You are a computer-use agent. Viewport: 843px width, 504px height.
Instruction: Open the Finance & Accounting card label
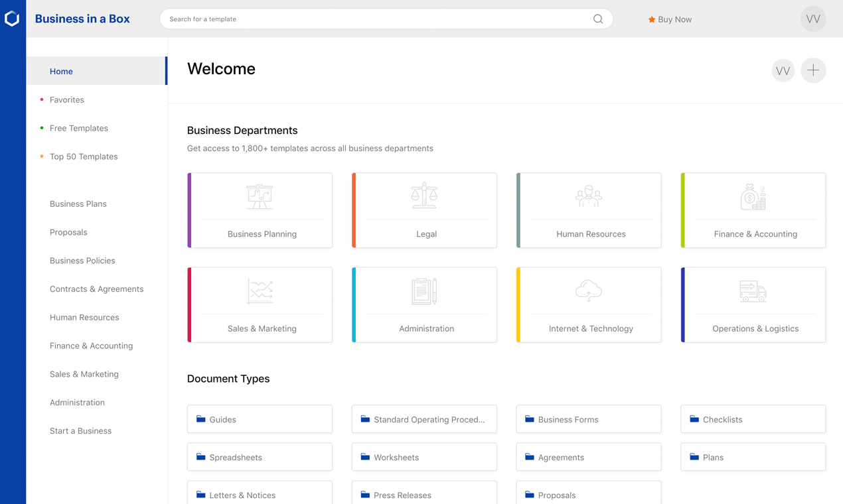pyautogui.click(x=755, y=234)
